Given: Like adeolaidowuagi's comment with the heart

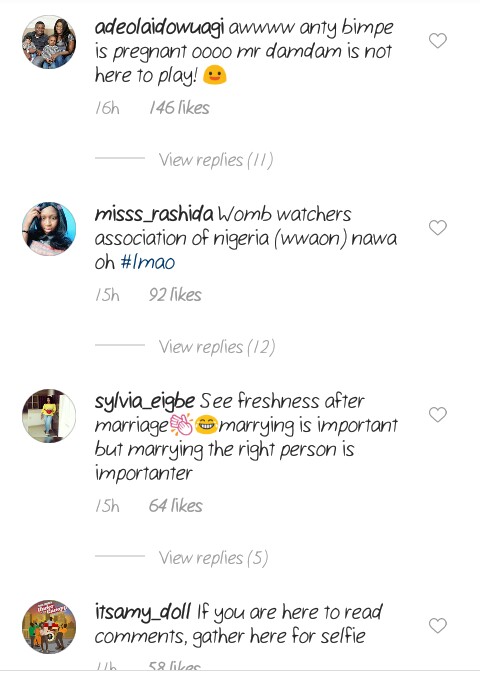Looking at the screenshot, I should (437, 41).
